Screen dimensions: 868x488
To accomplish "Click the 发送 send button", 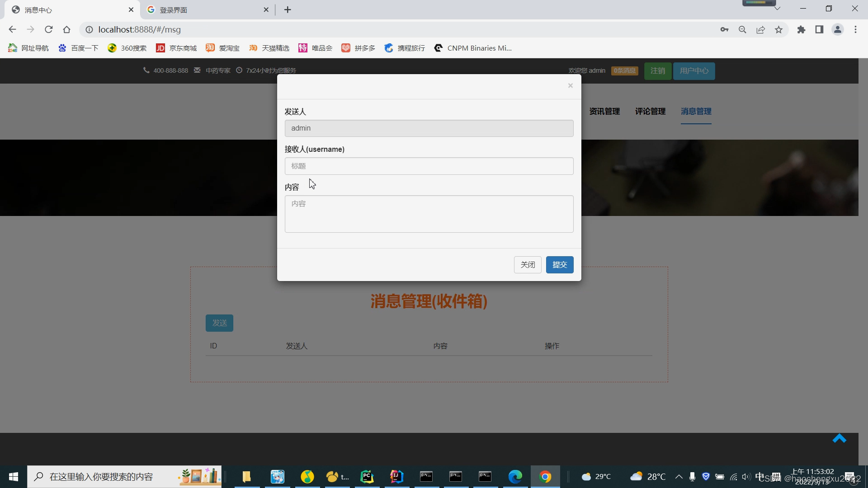I will pos(219,323).
